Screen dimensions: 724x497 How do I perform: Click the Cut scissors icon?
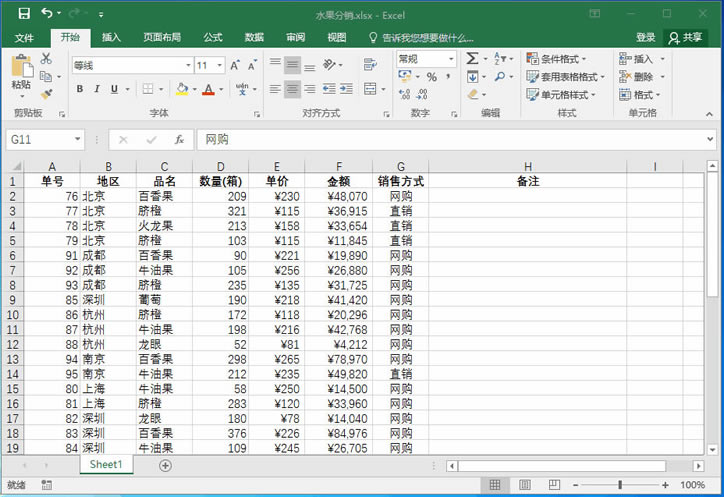[46, 60]
